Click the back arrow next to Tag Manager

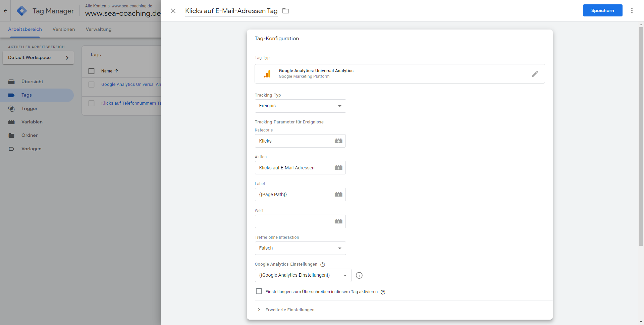5,11
